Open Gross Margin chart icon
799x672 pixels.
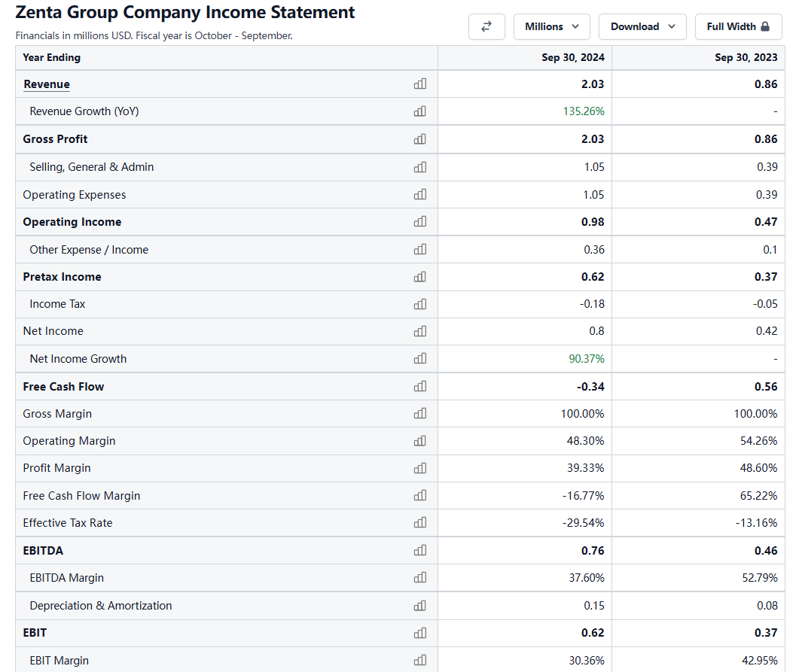[420, 413]
